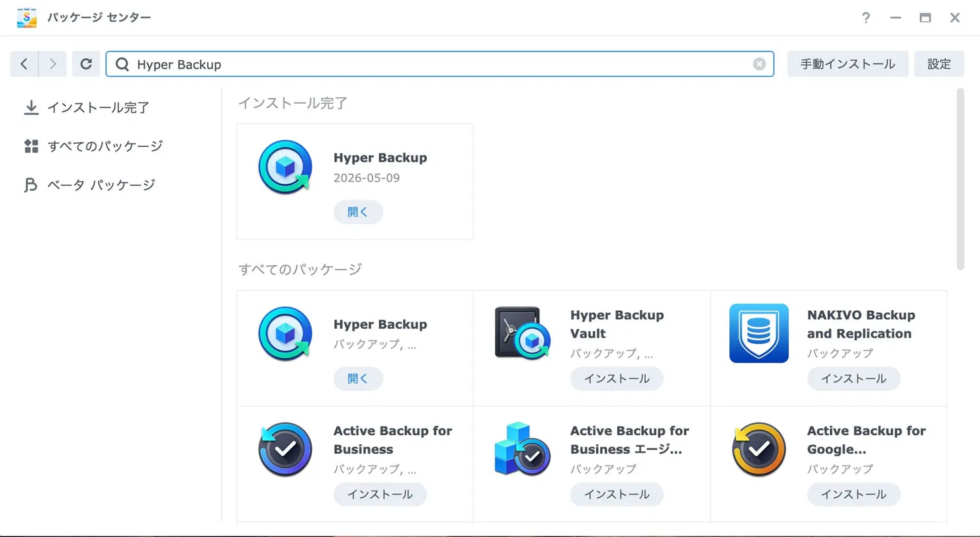Click the 2026-05-09 date text
Screen dimensions: 980x537
[367, 178]
